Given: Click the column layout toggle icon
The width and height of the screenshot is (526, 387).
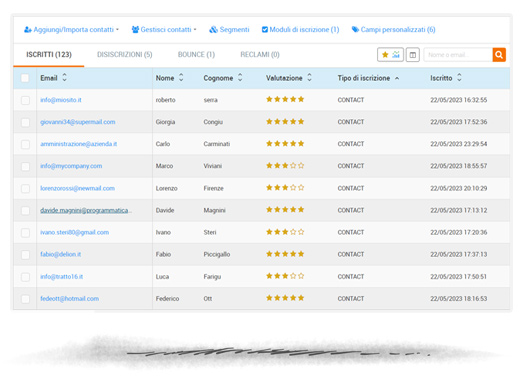Looking at the screenshot, I should pos(413,55).
